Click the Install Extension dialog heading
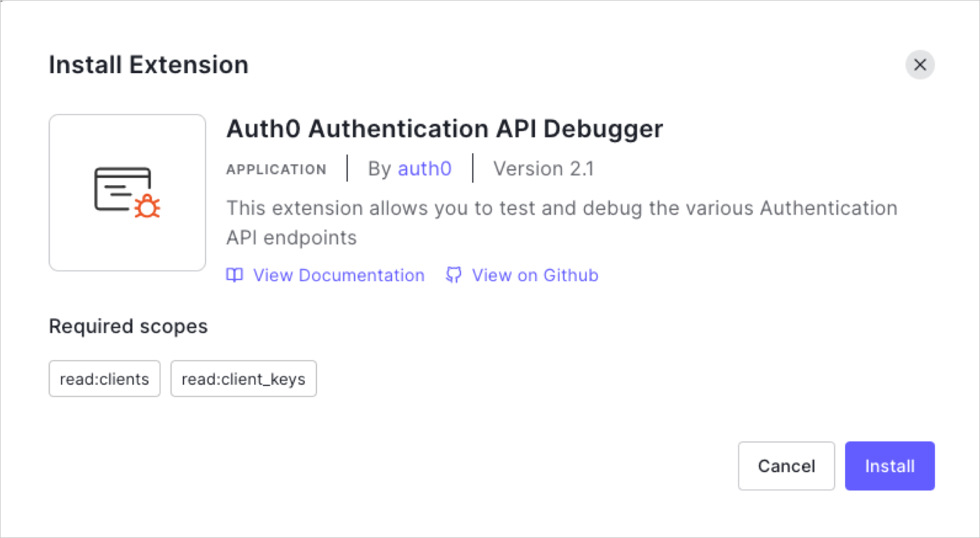 tap(149, 65)
